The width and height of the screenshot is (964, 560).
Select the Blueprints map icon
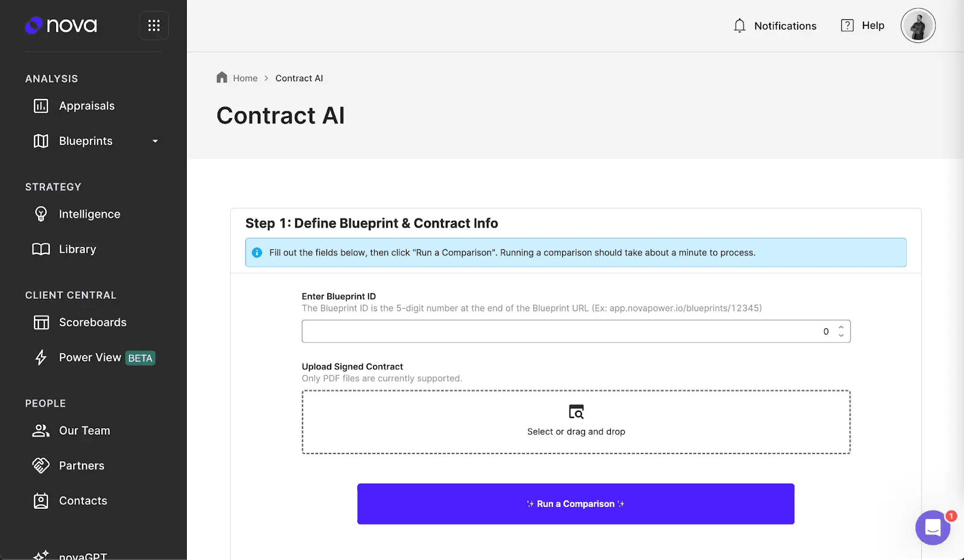[40, 141]
